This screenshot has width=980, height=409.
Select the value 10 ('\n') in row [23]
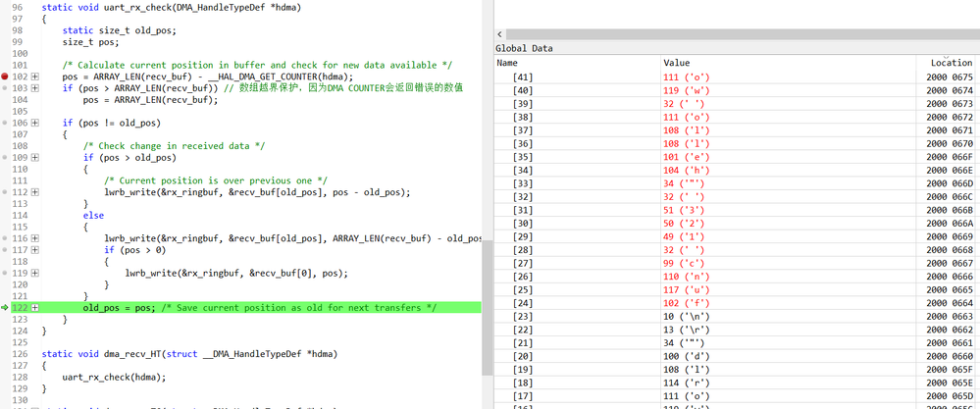[x=687, y=317]
